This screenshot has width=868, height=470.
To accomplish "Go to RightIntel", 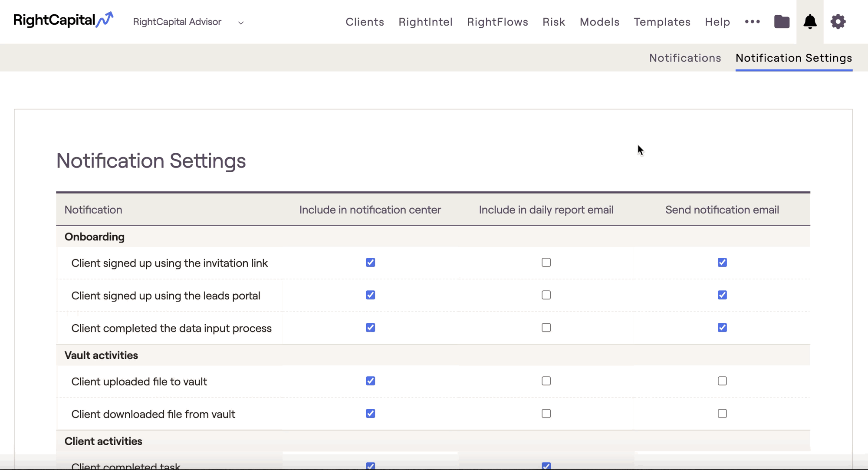I will (x=425, y=22).
